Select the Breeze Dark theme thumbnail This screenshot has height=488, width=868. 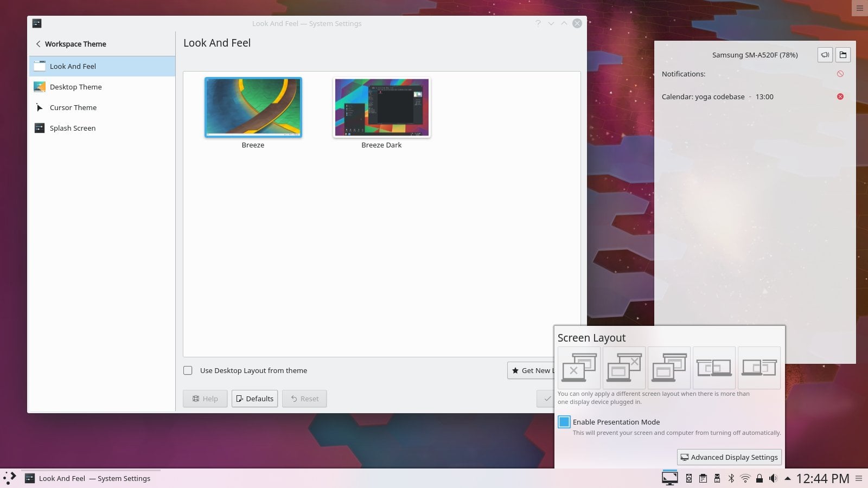381,107
